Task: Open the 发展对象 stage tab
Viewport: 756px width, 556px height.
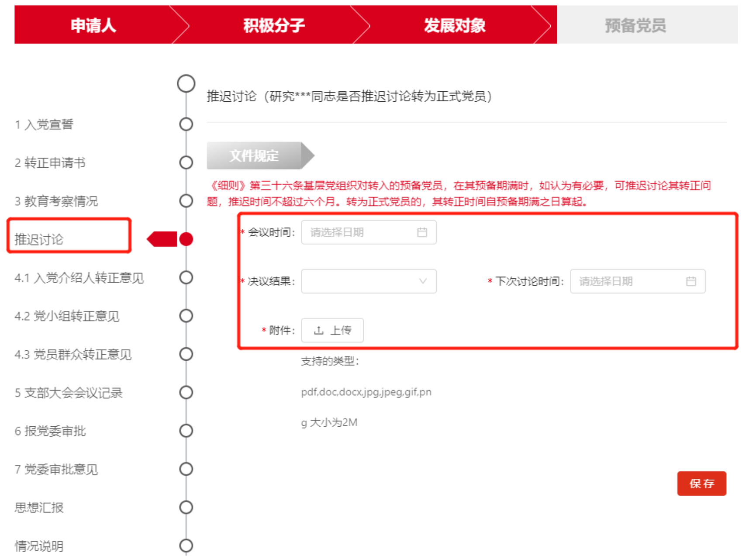Action: point(454,25)
